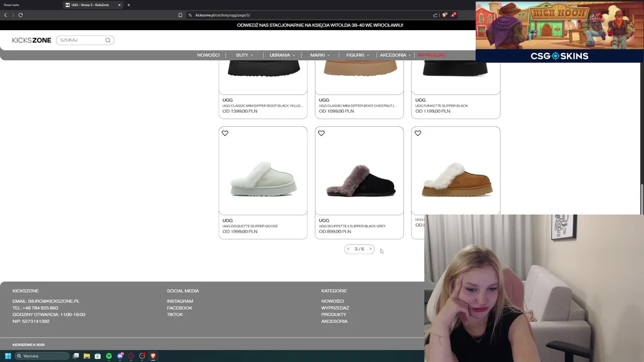This screenshot has height=362, width=644.
Task: Open a new browser tab with plus
Action: (129, 5)
